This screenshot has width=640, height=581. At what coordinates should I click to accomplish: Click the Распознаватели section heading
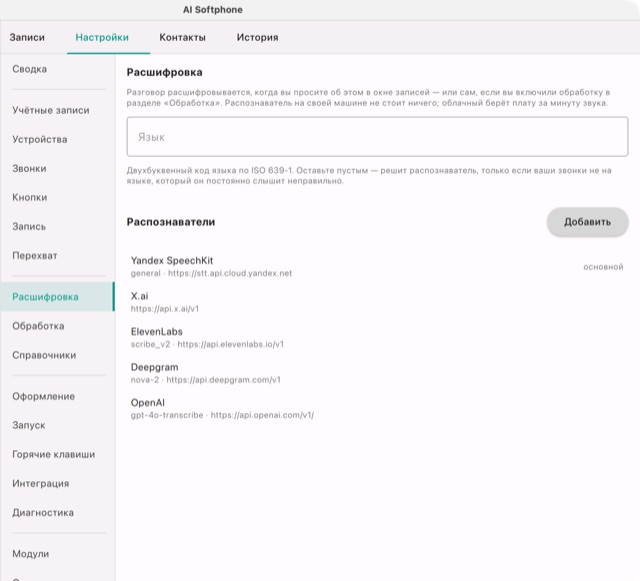tap(171, 222)
